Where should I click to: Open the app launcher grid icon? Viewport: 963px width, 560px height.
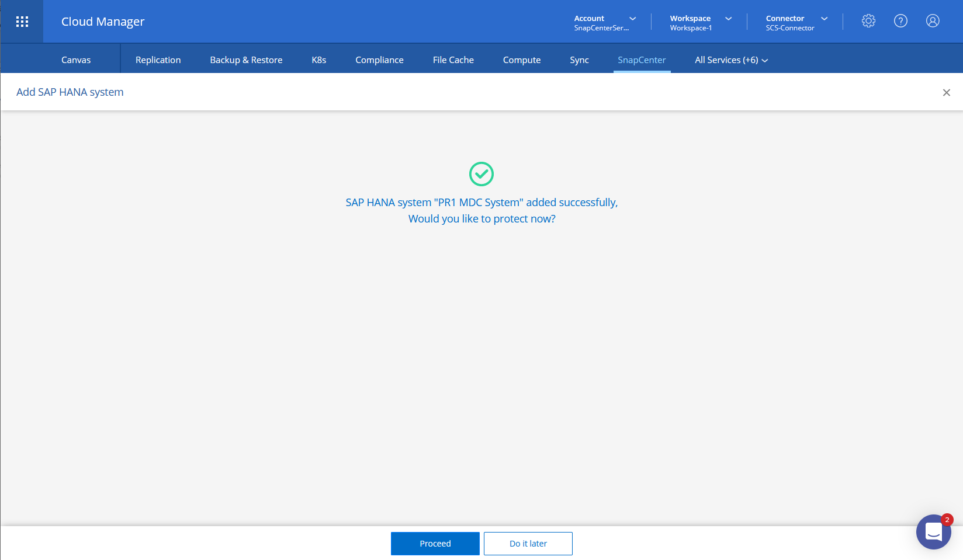coord(22,22)
